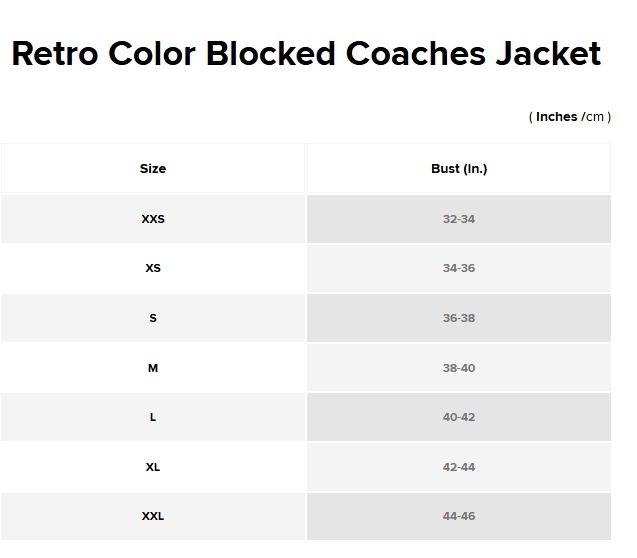637x558 pixels.
Task: Click the 36-38 bust measurement
Action: tap(459, 318)
